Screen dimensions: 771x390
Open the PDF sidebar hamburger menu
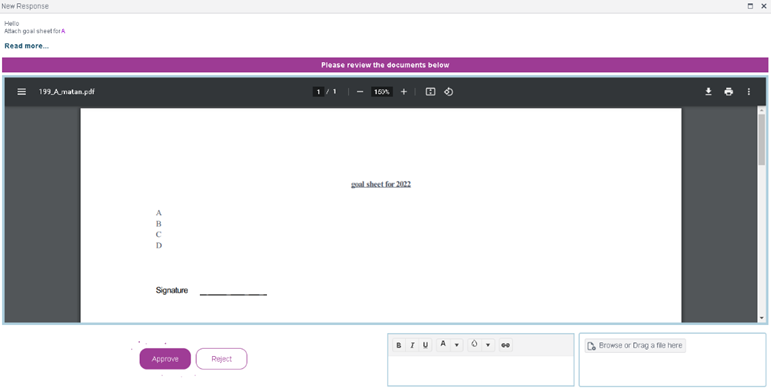22,92
